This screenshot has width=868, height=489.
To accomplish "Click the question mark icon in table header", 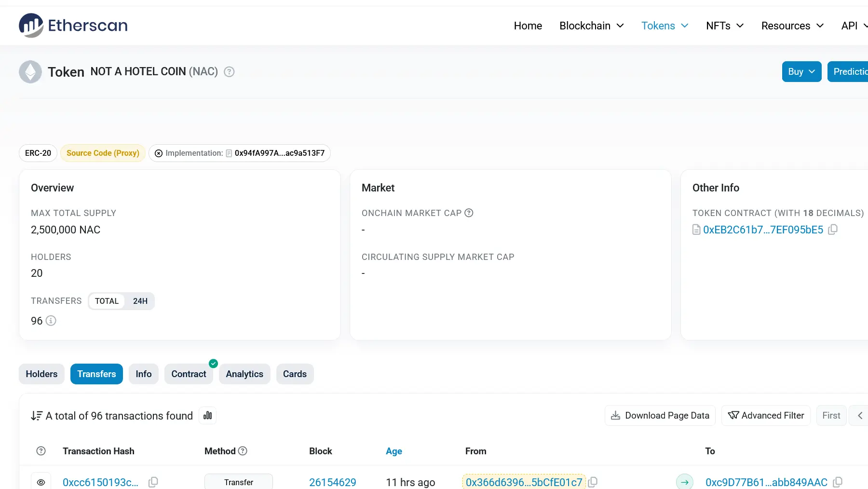I will point(41,451).
